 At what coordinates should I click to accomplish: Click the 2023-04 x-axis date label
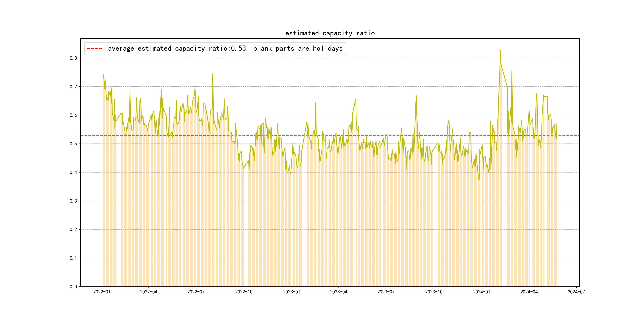pyautogui.click(x=338, y=292)
